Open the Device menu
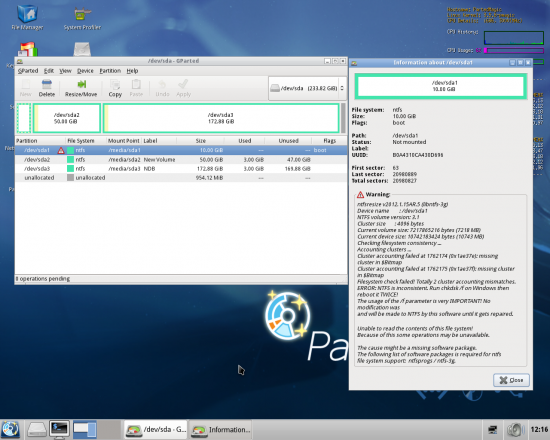 click(x=85, y=71)
